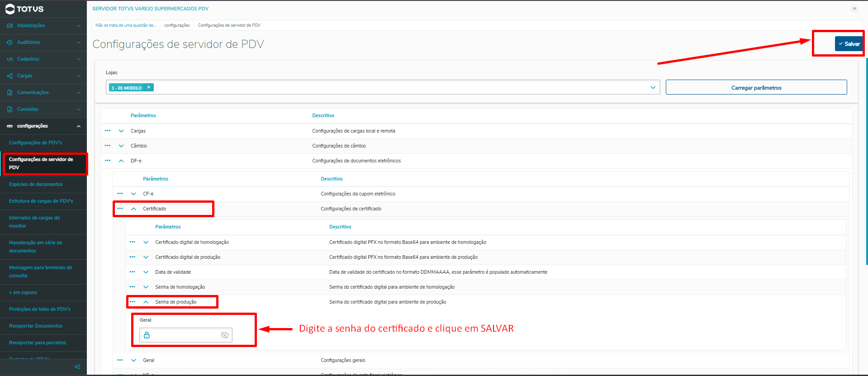Click the Comunicações sidebar icon
This screenshot has width=868, height=376.
(9, 93)
